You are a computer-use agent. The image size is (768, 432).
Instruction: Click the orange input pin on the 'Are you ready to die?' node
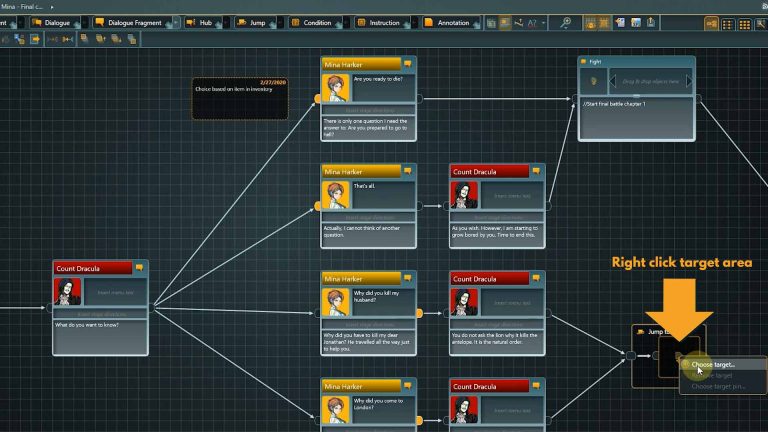(318, 99)
